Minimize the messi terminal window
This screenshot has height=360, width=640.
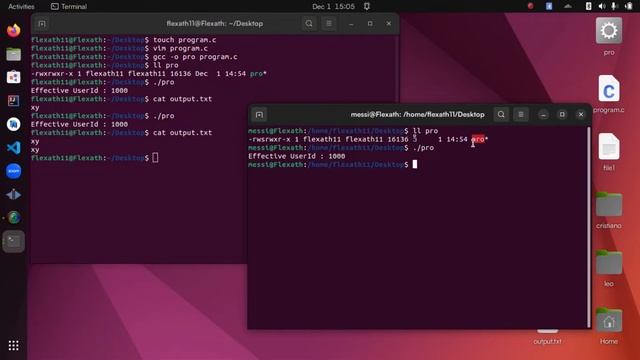tap(543, 115)
